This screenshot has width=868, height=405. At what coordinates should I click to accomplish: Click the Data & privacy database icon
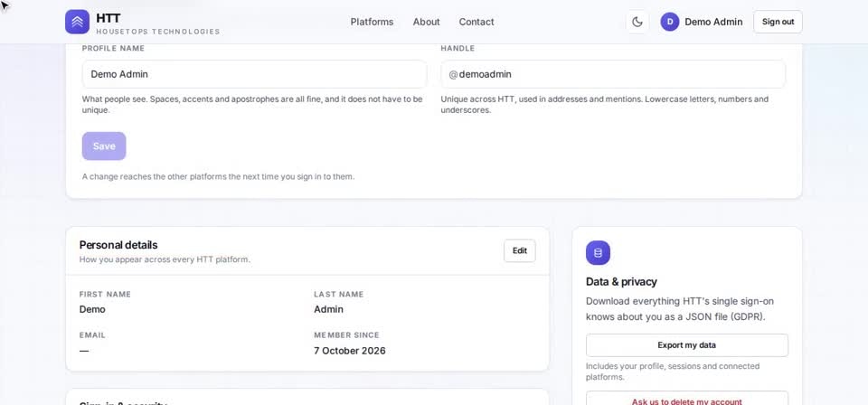598,253
